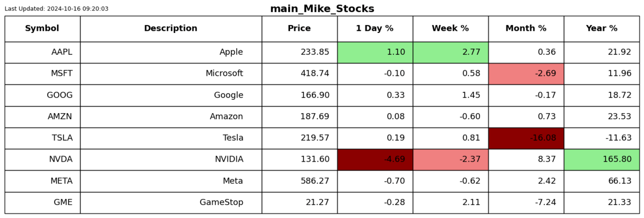Image resolution: width=644 pixels, height=218 pixels.
Task: Click the Amazon price 187.69 cell
Action: coord(300,117)
